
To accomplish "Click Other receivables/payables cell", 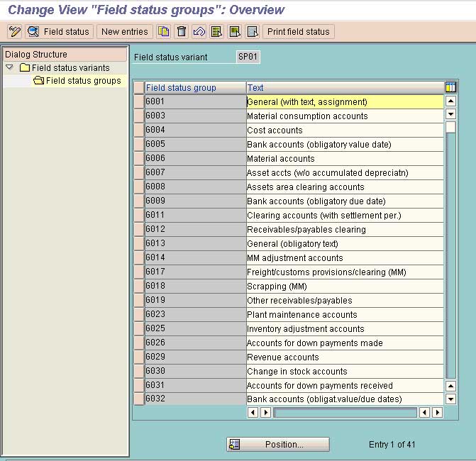I will 345,300.
